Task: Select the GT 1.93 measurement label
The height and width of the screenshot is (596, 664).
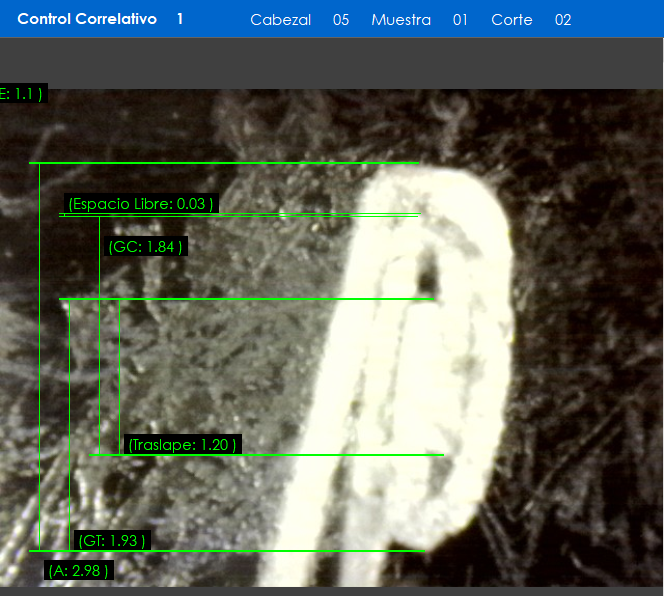Action: click(111, 541)
